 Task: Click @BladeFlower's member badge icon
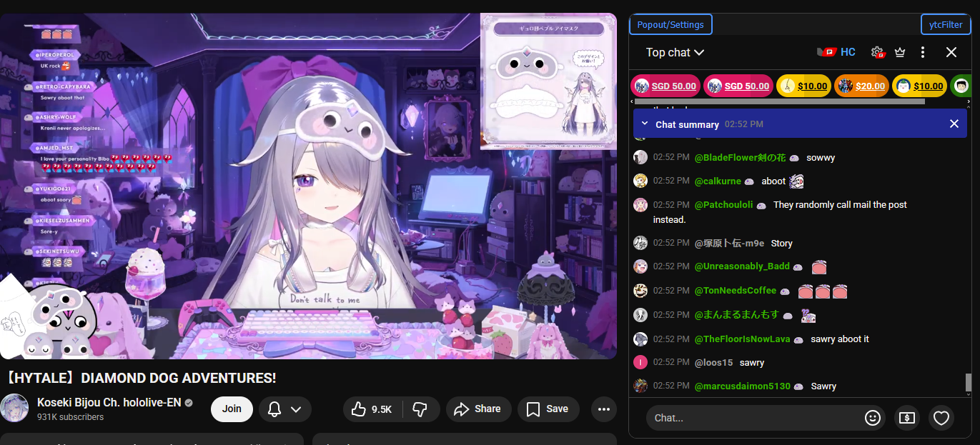(794, 158)
